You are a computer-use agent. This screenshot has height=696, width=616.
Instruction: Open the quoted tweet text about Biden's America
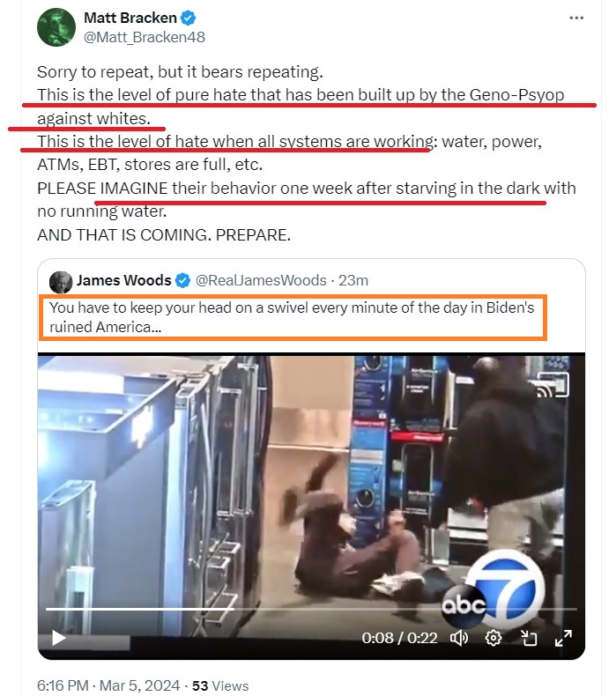pyautogui.click(x=292, y=317)
